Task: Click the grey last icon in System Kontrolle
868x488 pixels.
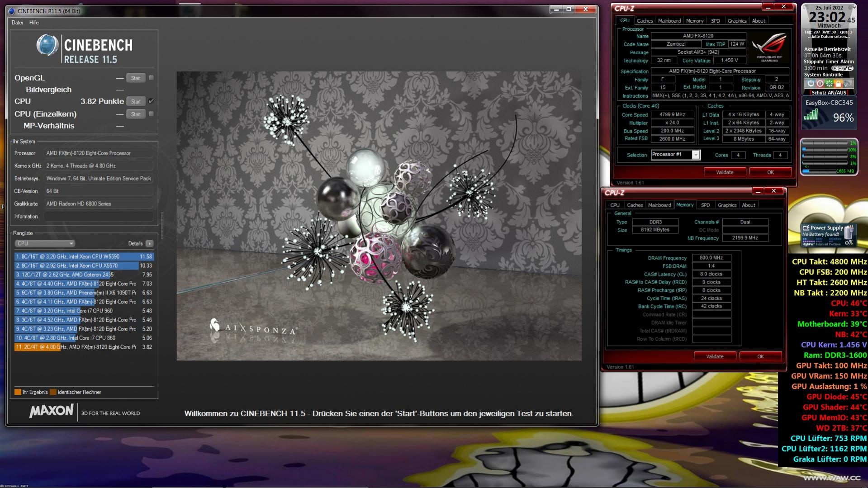Action: 848,84
